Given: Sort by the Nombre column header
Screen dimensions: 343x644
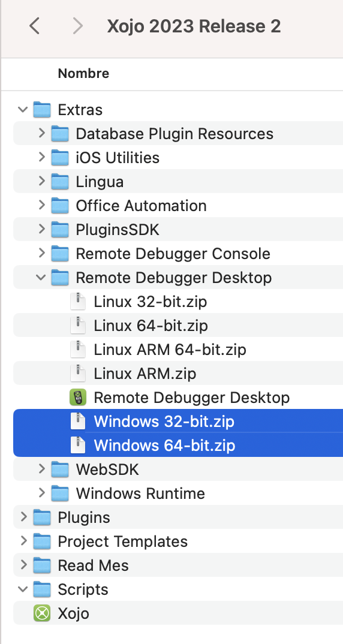Looking at the screenshot, I should pyautogui.click(x=83, y=74).
